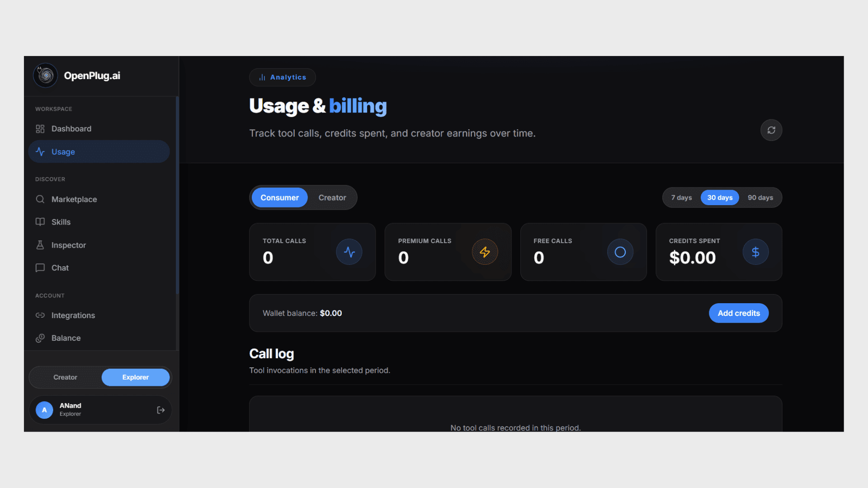Open Dashboard from the sidebar
This screenshot has width=868, height=488.
99,129
